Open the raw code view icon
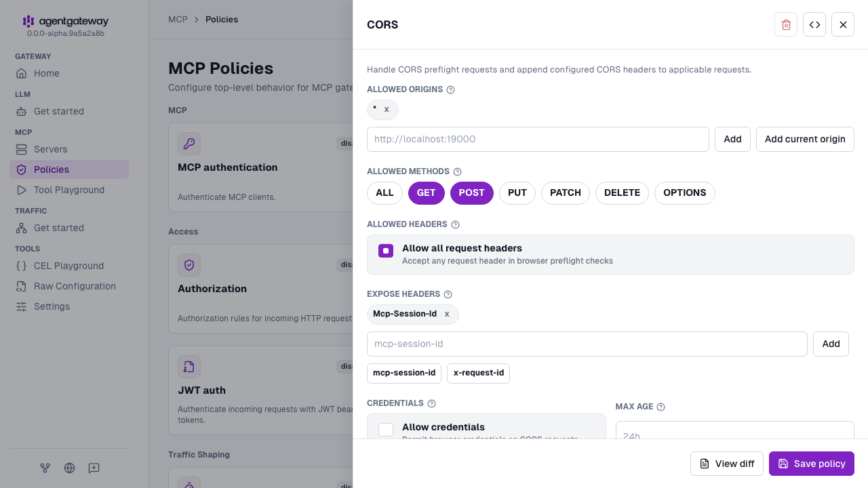The width and height of the screenshot is (868, 488). [x=814, y=24]
